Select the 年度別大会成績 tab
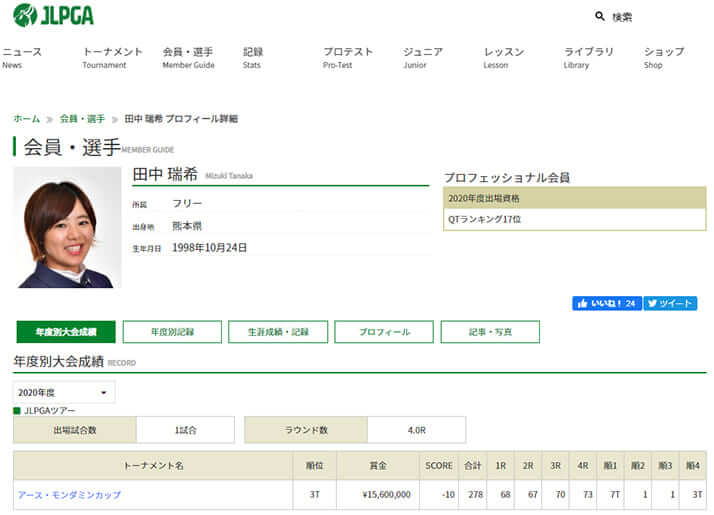The width and height of the screenshot is (714, 515). pos(66,332)
